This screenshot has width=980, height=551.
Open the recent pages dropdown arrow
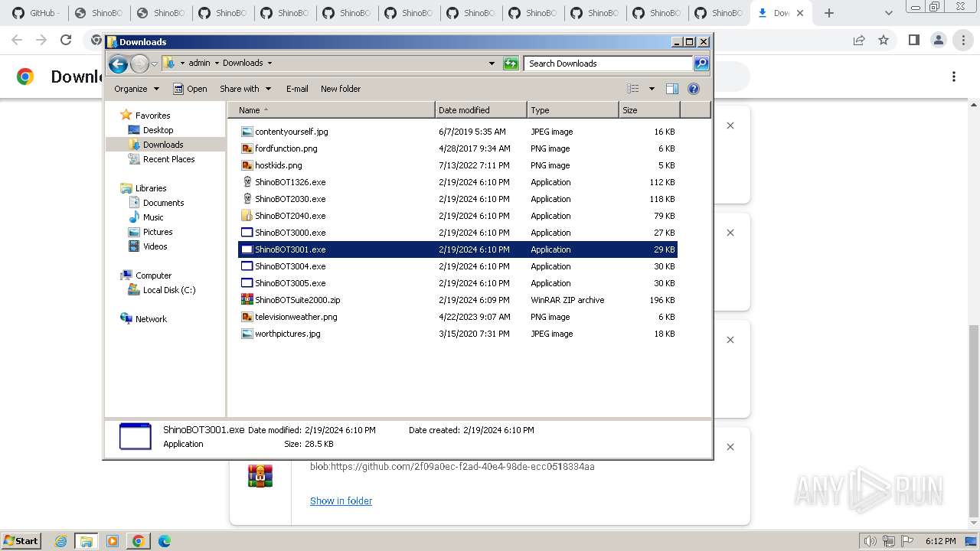tap(154, 64)
